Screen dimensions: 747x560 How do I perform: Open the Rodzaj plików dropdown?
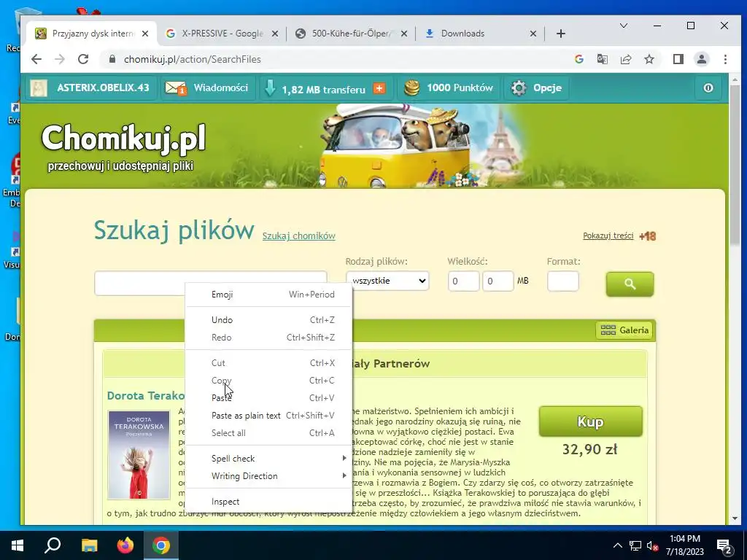point(387,281)
